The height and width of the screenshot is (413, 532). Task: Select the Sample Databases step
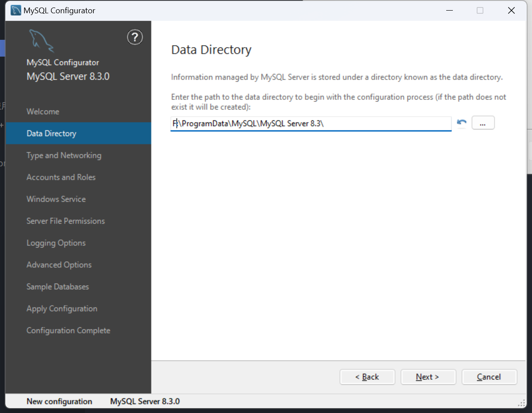(x=57, y=287)
